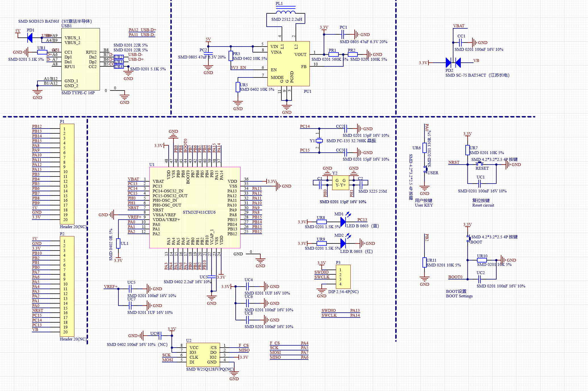The width and height of the screenshot is (588, 391).
Task: Select the STM32F411CEU6 chip body
Action: click(x=195, y=207)
